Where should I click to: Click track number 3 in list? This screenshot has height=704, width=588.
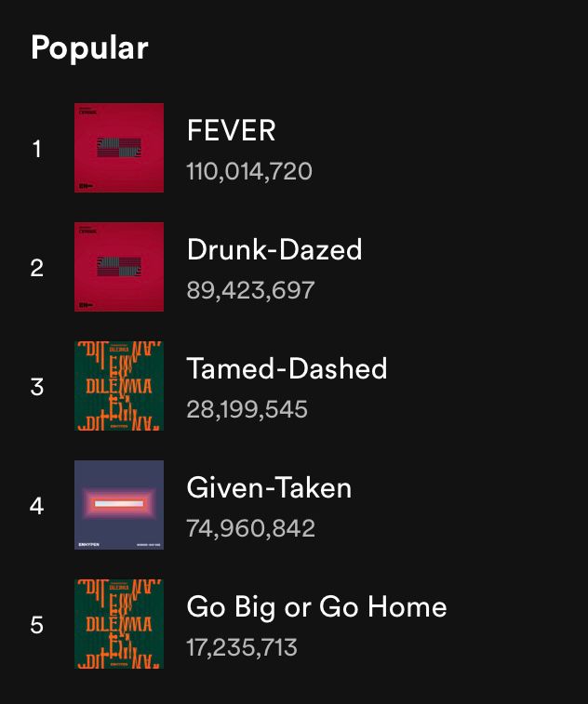click(37, 387)
